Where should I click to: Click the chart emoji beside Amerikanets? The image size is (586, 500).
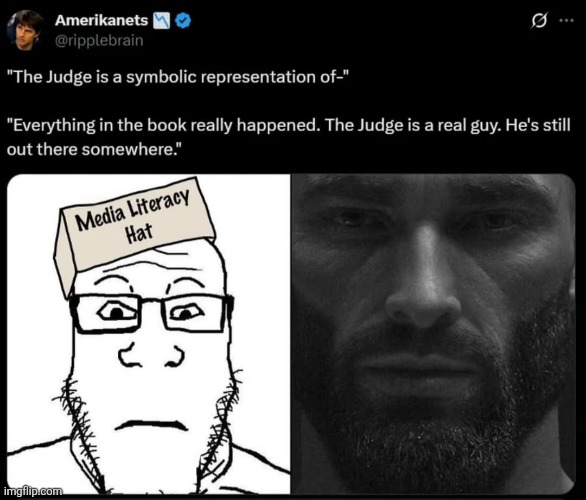[161, 21]
